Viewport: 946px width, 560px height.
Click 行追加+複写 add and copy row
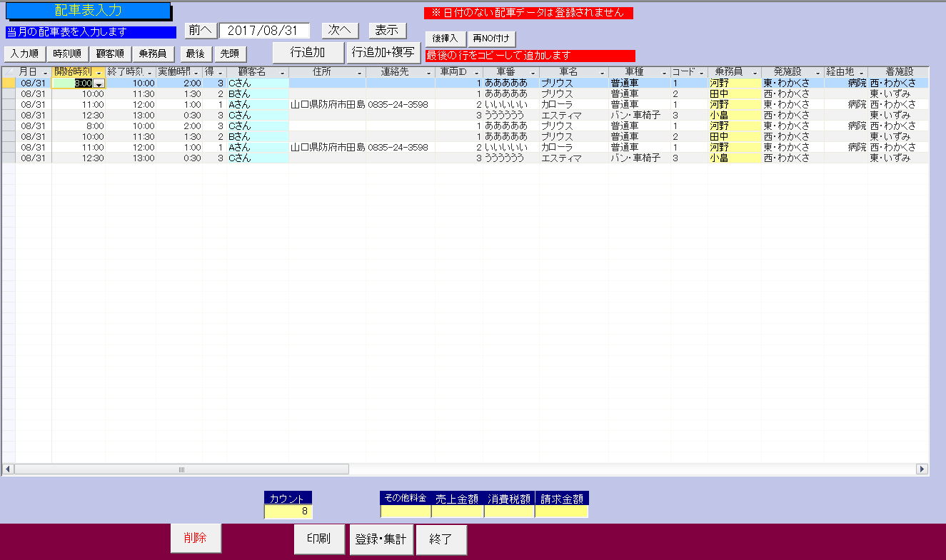pyautogui.click(x=383, y=53)
